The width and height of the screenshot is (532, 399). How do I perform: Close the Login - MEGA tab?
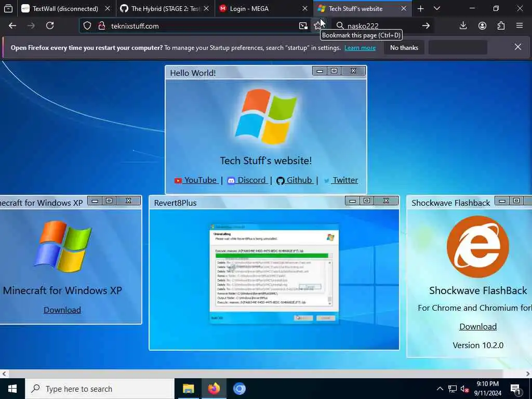(305, 8)
